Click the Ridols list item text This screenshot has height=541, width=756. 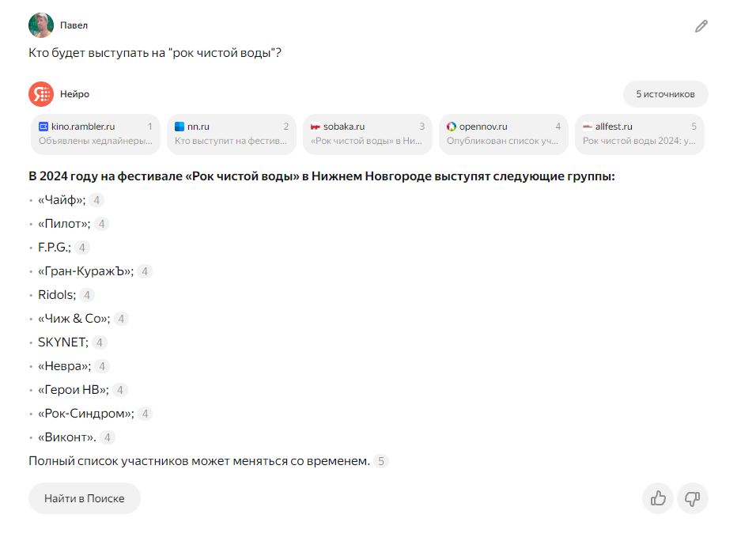[x=57, y=295]
